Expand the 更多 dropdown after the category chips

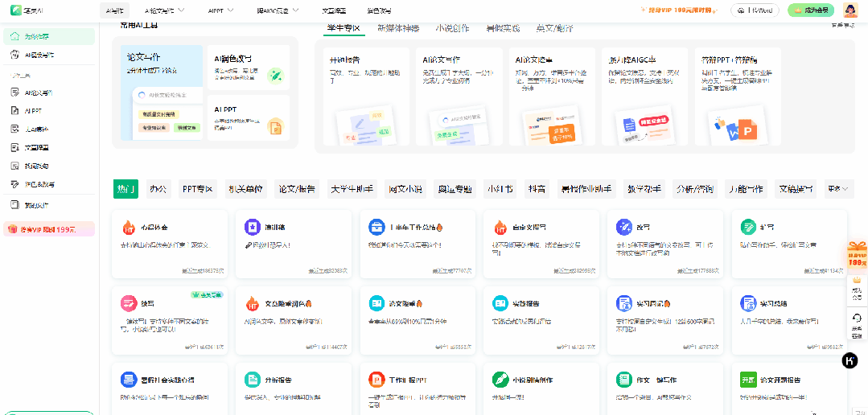(x=839, y=189)
